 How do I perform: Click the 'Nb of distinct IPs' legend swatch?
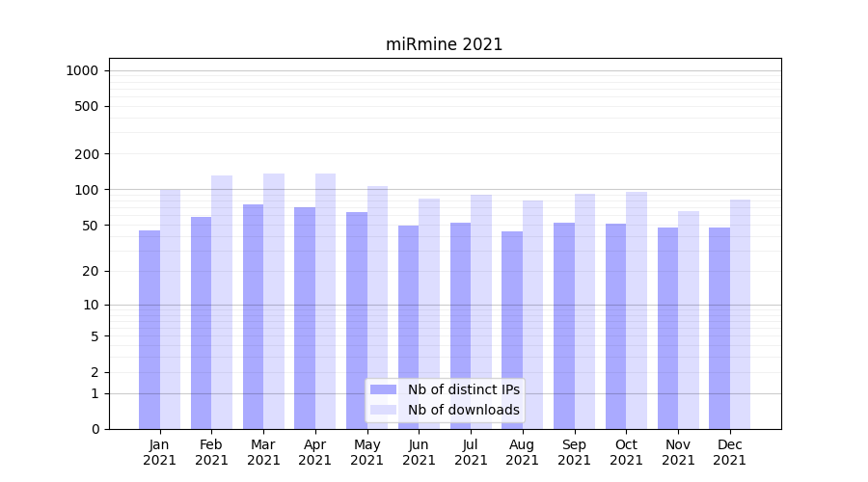[383, 389]
